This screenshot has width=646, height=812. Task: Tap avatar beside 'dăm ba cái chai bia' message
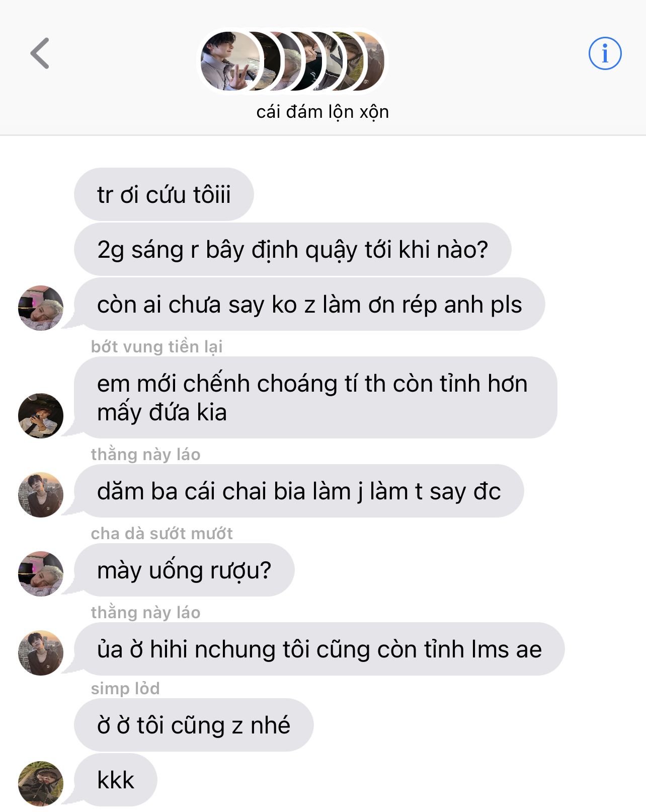(x=41, y=495)
